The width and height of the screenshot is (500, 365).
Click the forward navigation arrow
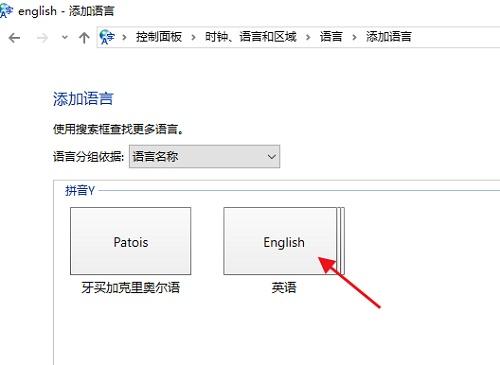(x=42, y=38)
